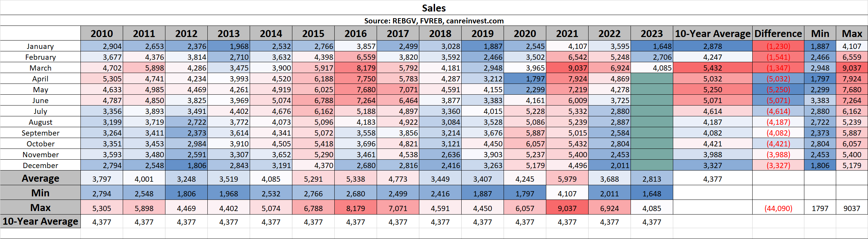Select the "Min" column header
Screen dimensions: 868x239
point(820,34)
